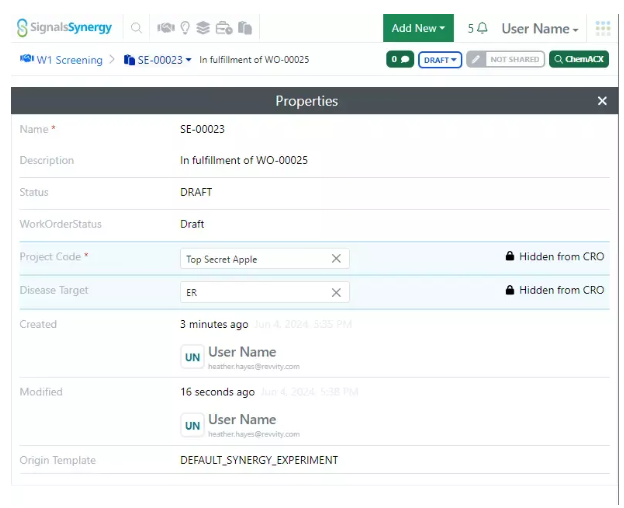
Task: Open the User Name account menu
Action: [540, 29]
